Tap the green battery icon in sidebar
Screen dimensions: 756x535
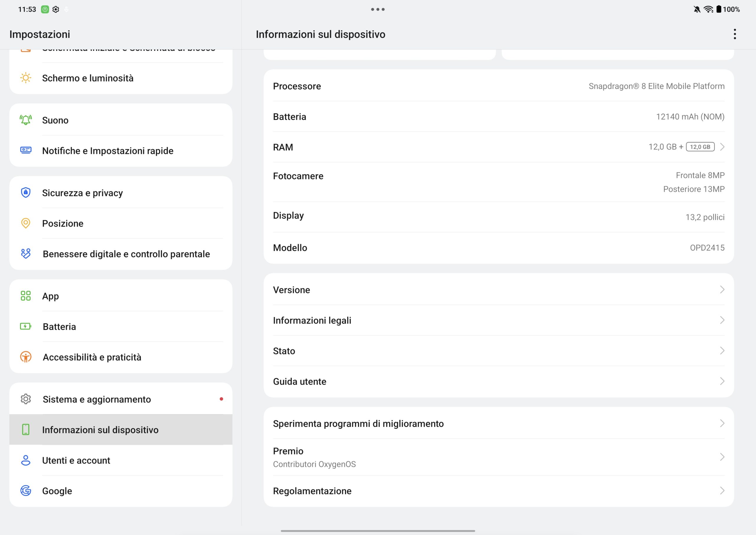coord(26,326)
